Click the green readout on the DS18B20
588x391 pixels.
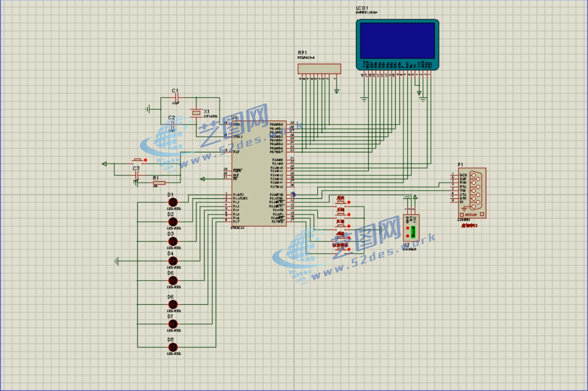(x=413, y=232)
